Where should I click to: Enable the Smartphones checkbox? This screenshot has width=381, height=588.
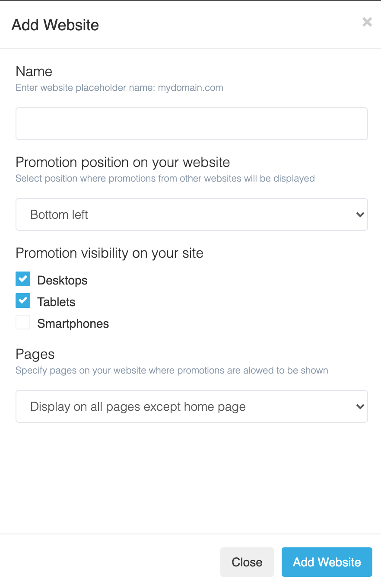coord(23,323)
